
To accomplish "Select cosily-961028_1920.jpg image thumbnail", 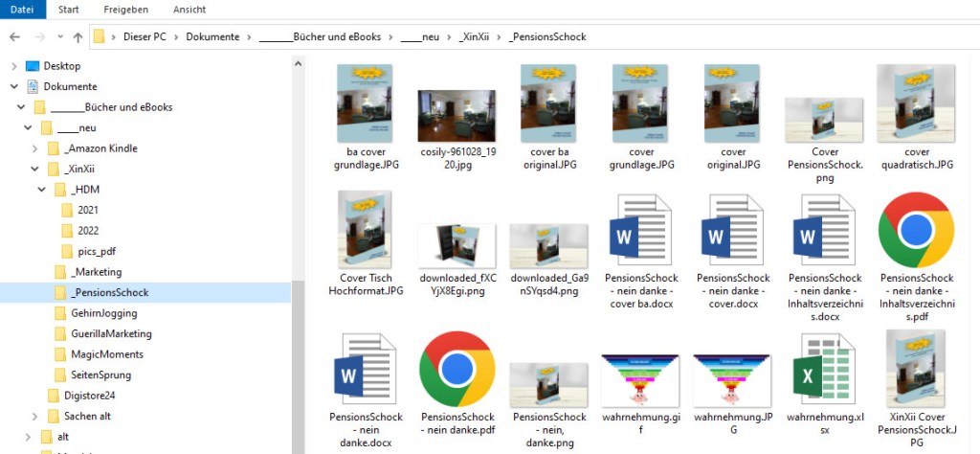I will [457, 115].
